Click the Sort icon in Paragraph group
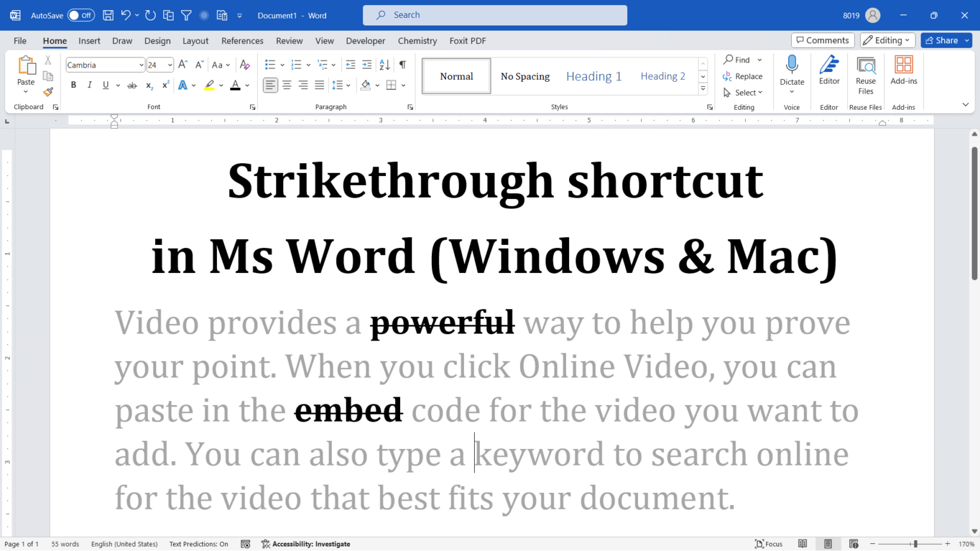 384,64
